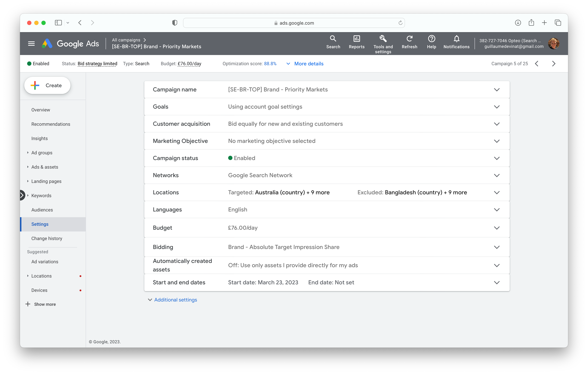Image resolution: width=588 pixels, height=374 pixels.
Task: Expand the Bidding settings row
Action: pos(496,247)
